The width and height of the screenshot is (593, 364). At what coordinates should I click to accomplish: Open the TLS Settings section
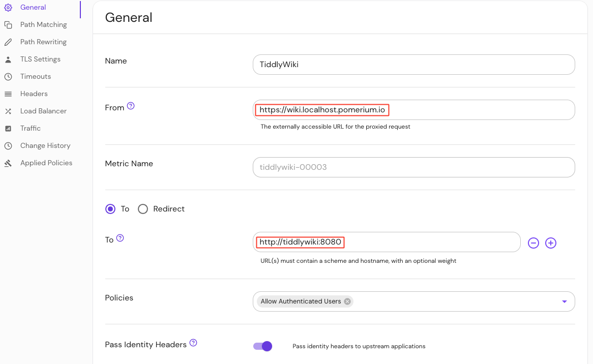[x=40, y=59]
